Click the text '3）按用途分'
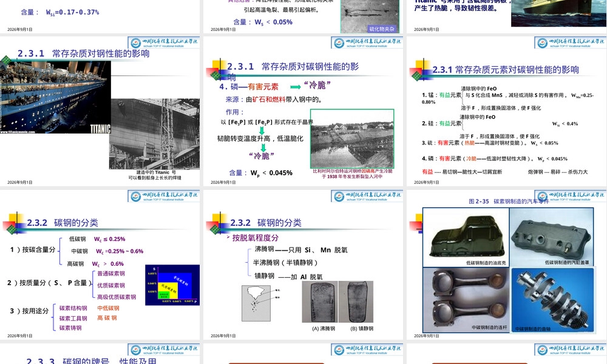The image size is (607, 364). (x=29, y=311)
